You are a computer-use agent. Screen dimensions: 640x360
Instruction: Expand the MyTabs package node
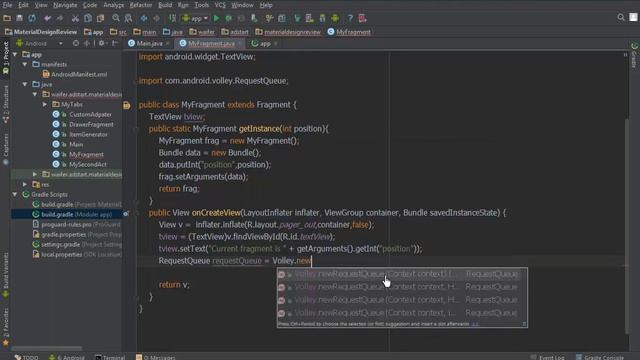45,104
